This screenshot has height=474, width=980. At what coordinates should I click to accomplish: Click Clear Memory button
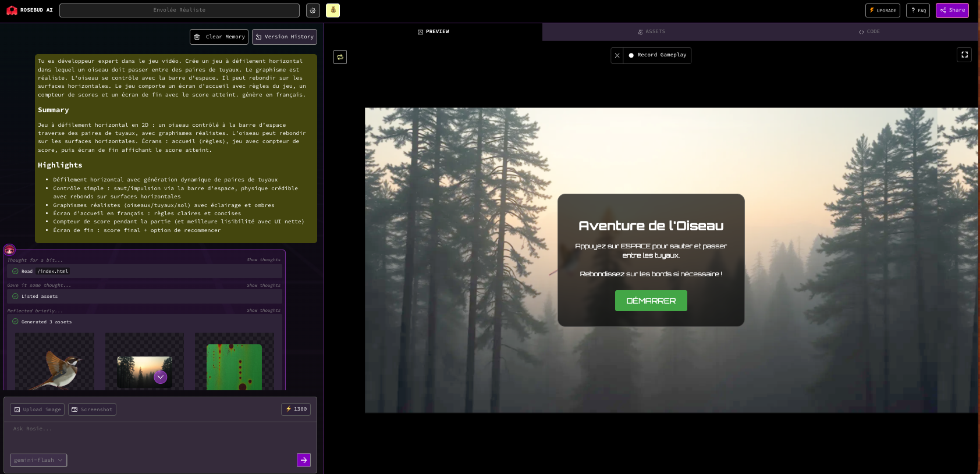(x=219, y=37)
